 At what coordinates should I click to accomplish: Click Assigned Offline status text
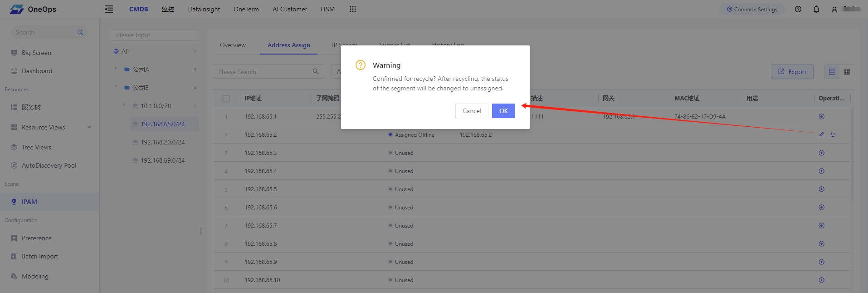tap(414, 135)
